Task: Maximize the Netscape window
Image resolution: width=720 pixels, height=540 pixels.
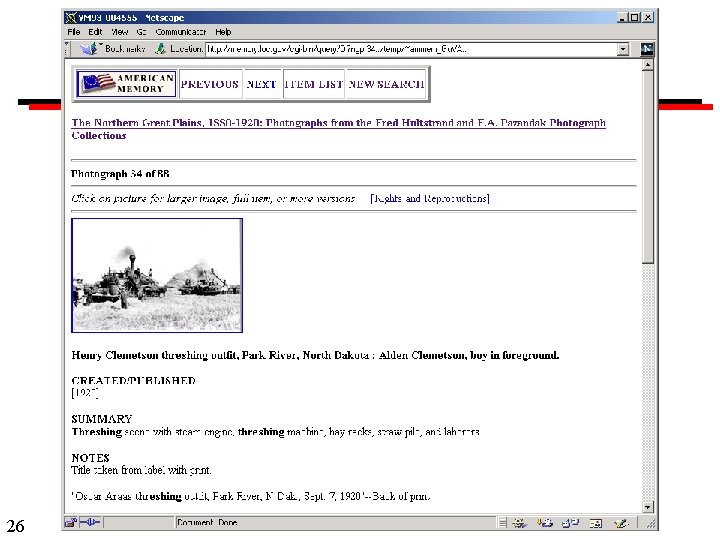Action: click(635, 17)
